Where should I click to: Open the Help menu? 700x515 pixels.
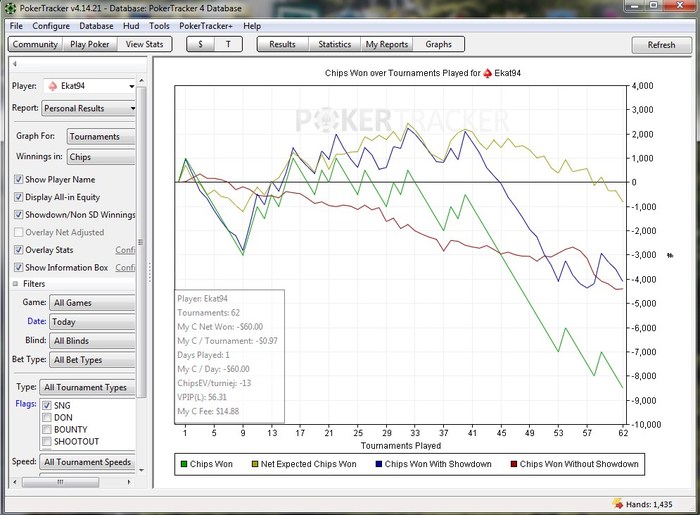252,26
